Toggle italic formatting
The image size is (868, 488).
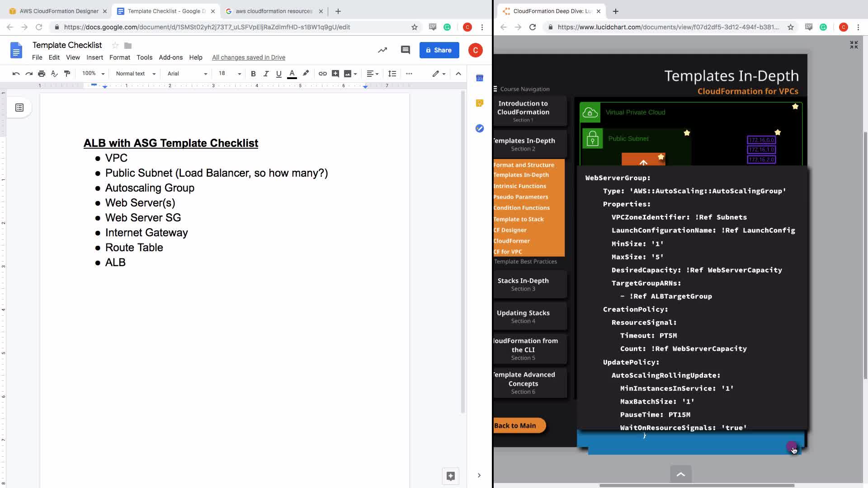266,74
